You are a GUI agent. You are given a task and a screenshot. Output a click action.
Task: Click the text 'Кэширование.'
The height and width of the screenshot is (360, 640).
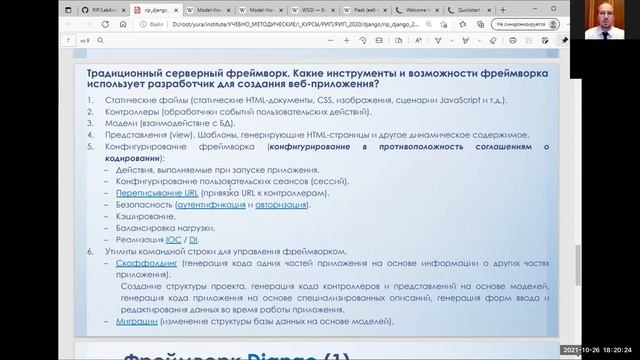[146, 216]
